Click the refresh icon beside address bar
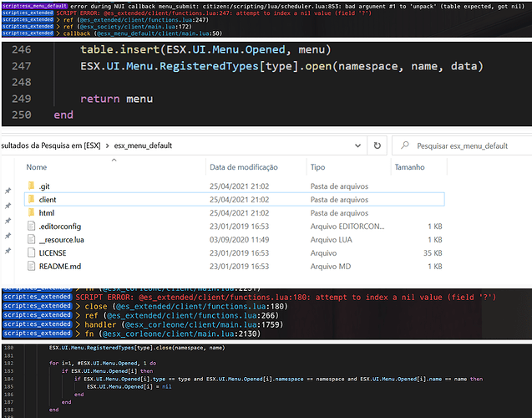The width and height of the screenshot is (532, 418). point(377,145)
